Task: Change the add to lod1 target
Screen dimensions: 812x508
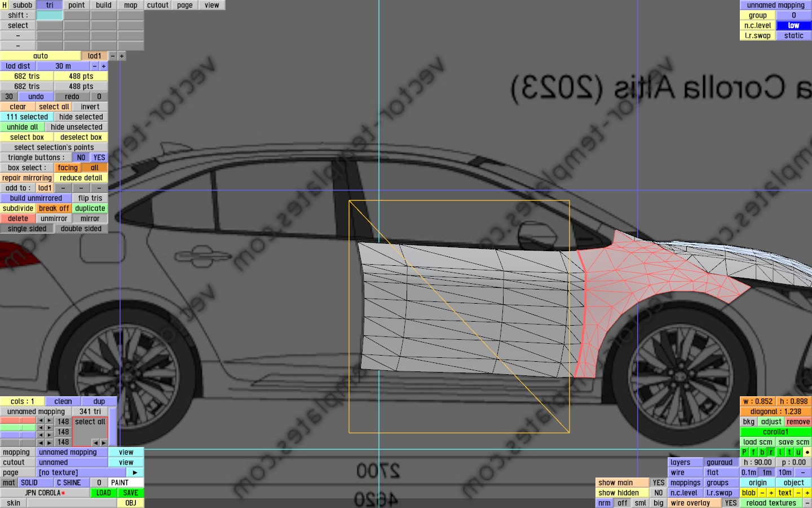Action: click(x=45, y=188)
